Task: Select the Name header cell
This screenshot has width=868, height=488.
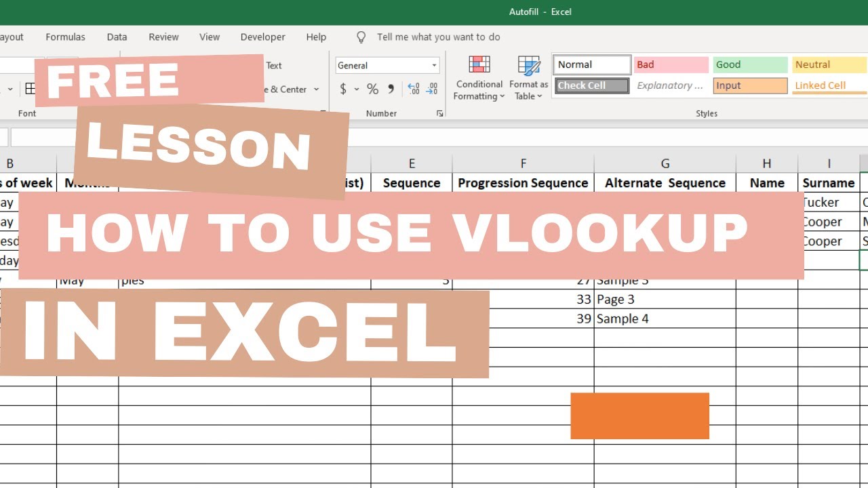Action: coord(767,183)
